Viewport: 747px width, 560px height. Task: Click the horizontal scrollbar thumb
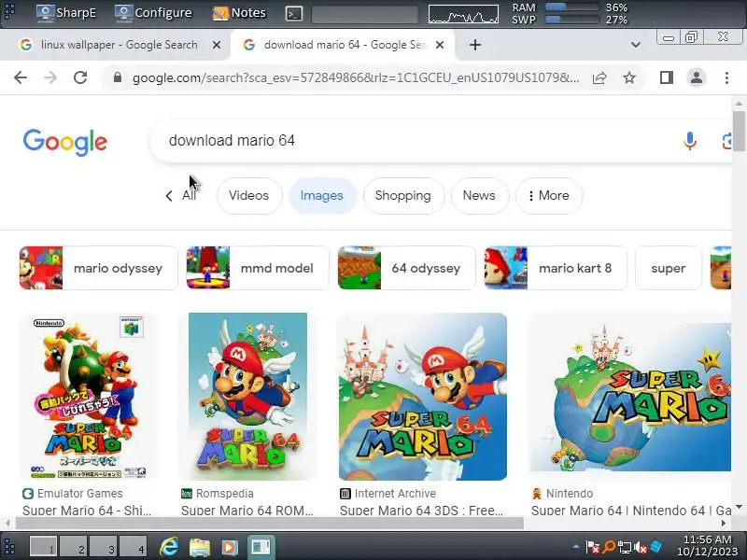click(x=270, y=523)
